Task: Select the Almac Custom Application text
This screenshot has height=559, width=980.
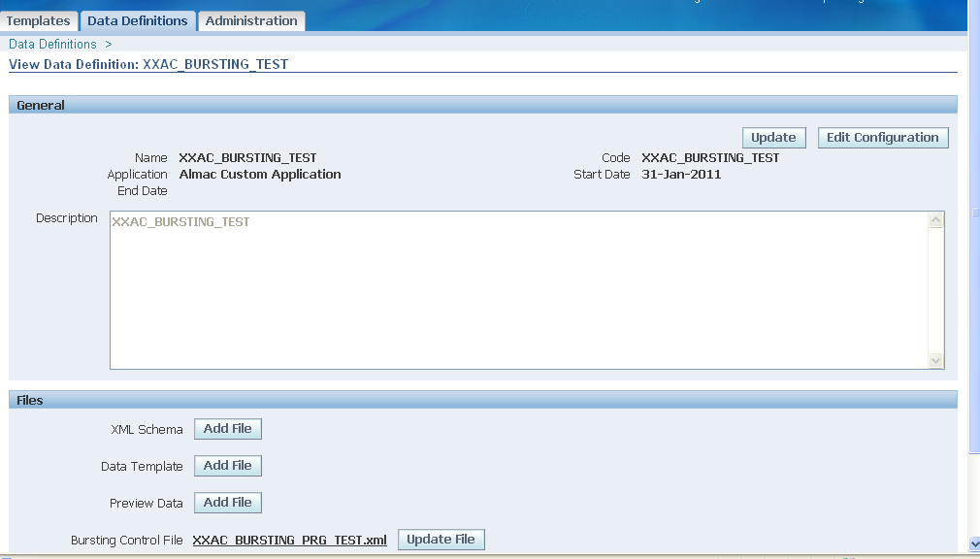Action: coord(260,175)
